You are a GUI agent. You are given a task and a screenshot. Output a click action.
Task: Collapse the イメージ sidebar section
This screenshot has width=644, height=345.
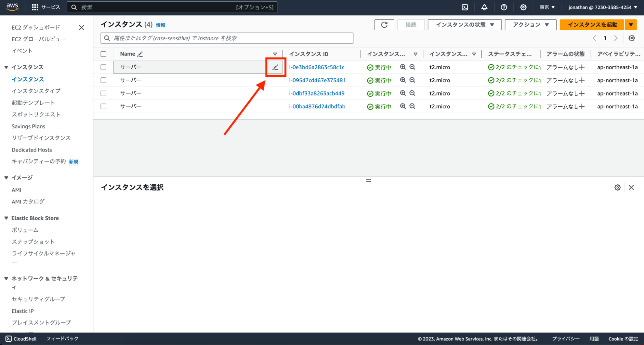6,178
